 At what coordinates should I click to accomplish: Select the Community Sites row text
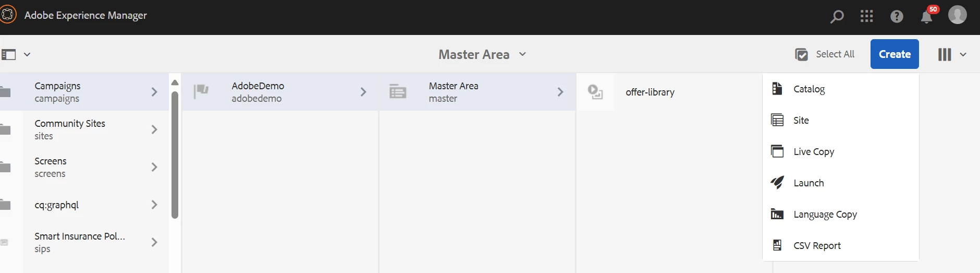[x=70, y=129]
